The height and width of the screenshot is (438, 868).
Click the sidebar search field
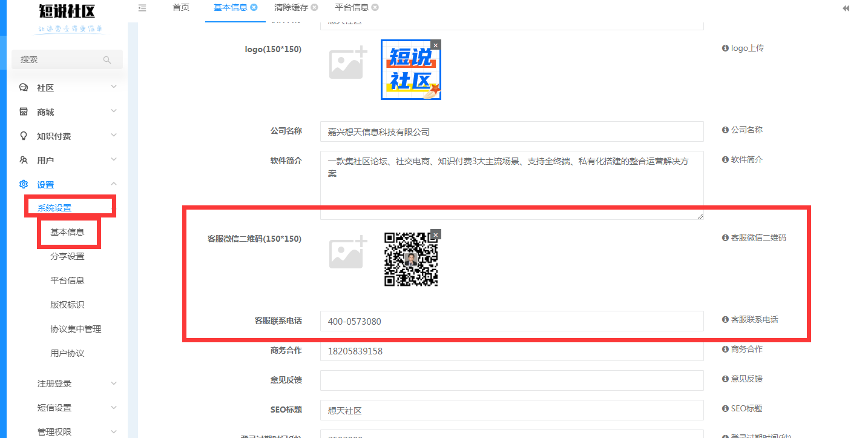[67, 59]
